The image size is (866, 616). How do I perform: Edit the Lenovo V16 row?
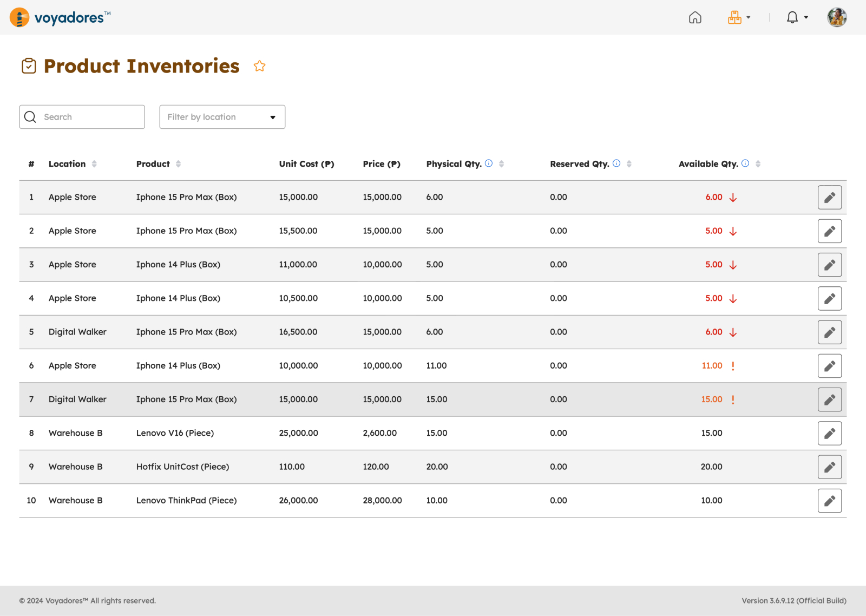pyautogui.click(x=830, y=434)
